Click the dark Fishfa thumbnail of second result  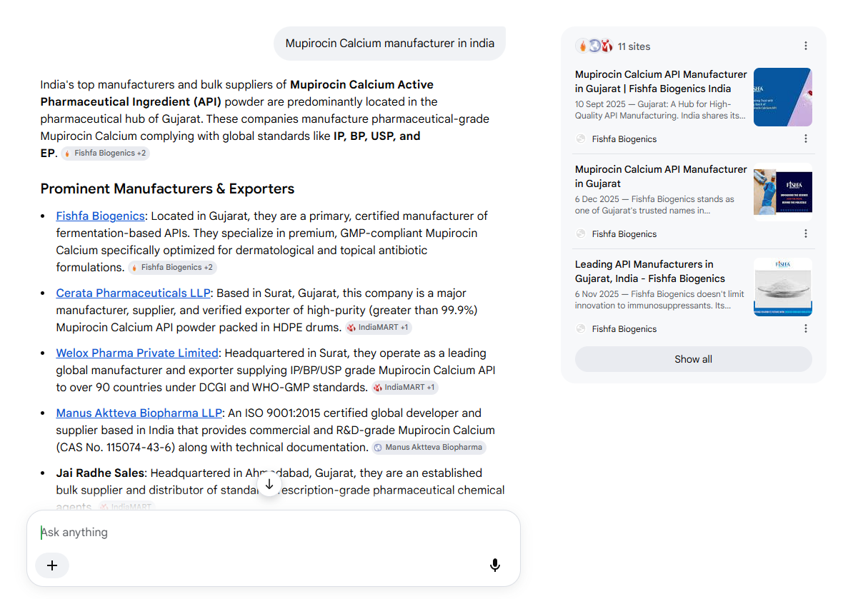(x=783, y=192)
